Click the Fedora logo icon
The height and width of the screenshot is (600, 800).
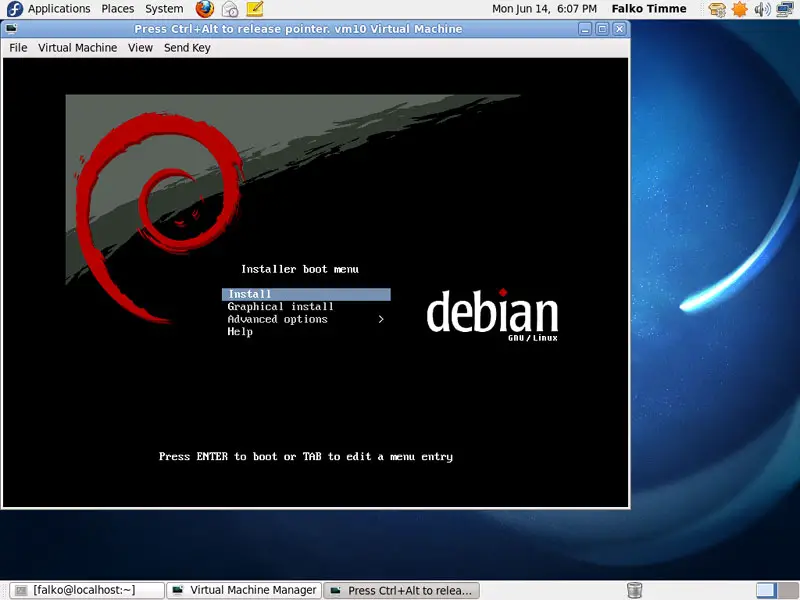tap(15, 9)
